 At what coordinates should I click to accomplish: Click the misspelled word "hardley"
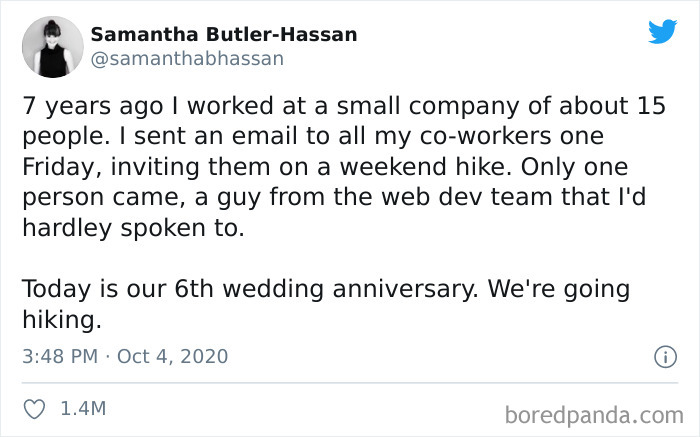pos(67,229)
